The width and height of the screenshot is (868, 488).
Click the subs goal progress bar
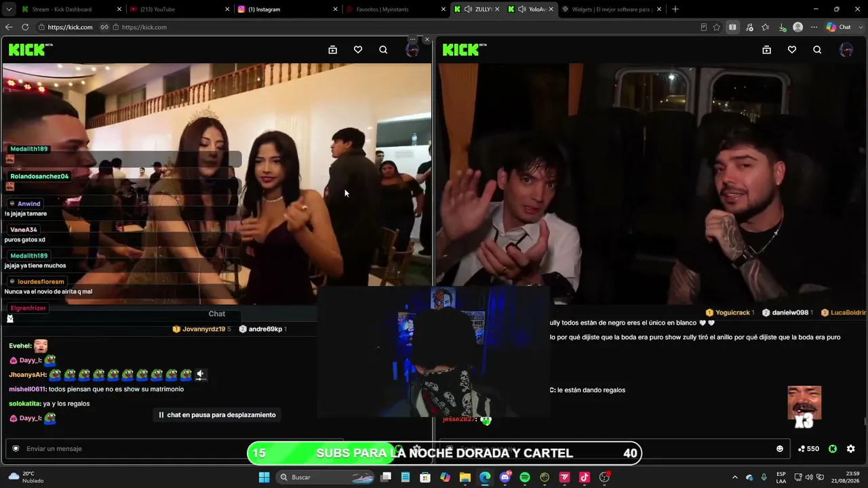tap(444, 453)
